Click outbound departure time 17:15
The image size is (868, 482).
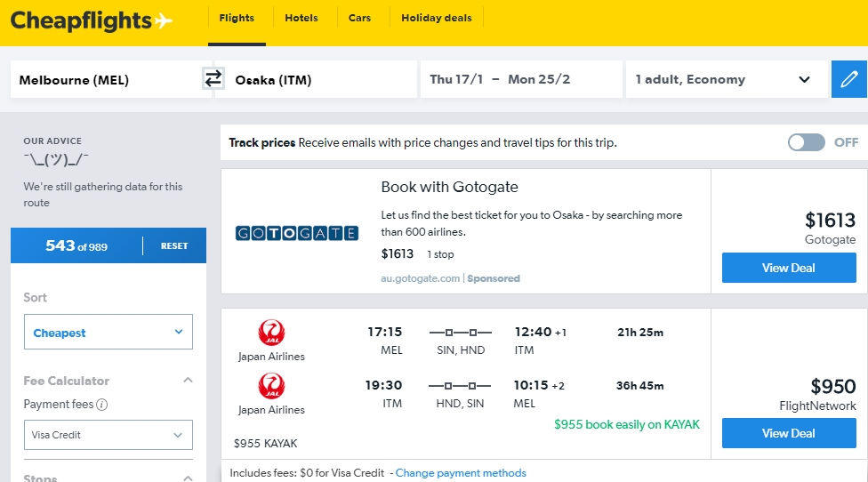[385, 332]
